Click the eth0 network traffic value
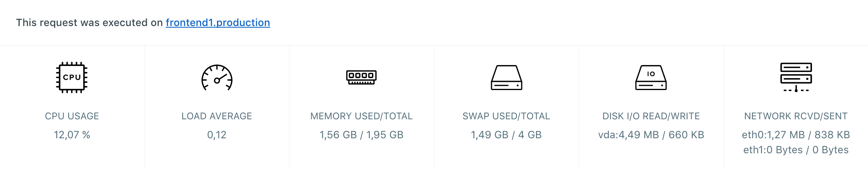868x173 pixels. (796, 135)
